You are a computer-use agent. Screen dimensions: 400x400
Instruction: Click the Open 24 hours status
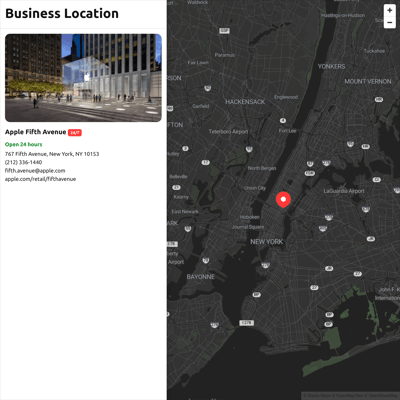[24, 144]
